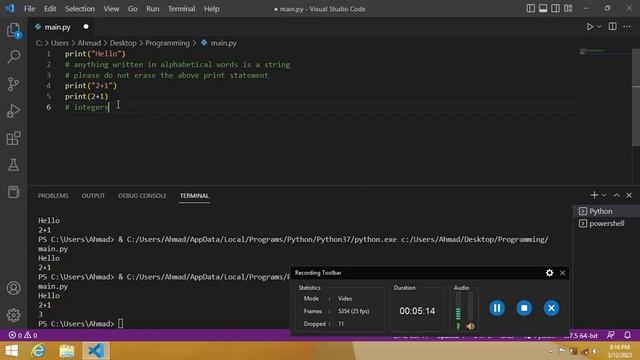Screen dimensions: 640x360
Task: Cancel recording with the blue X button
Action: click(x=551, y=308)
